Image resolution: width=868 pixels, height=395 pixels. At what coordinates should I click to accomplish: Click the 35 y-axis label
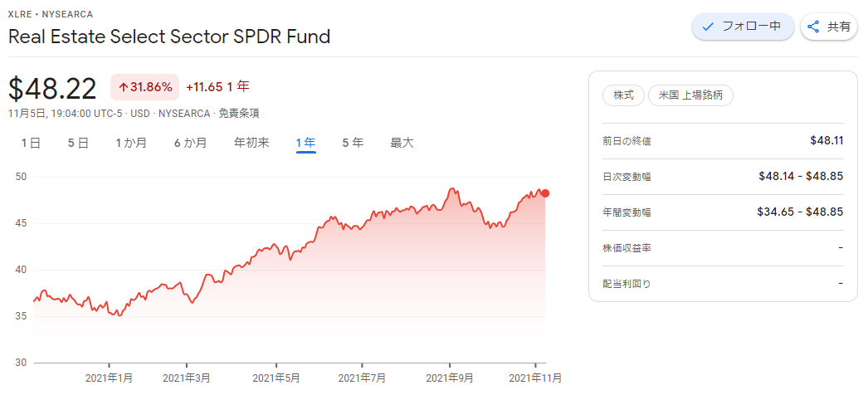[x=21, y=316]
